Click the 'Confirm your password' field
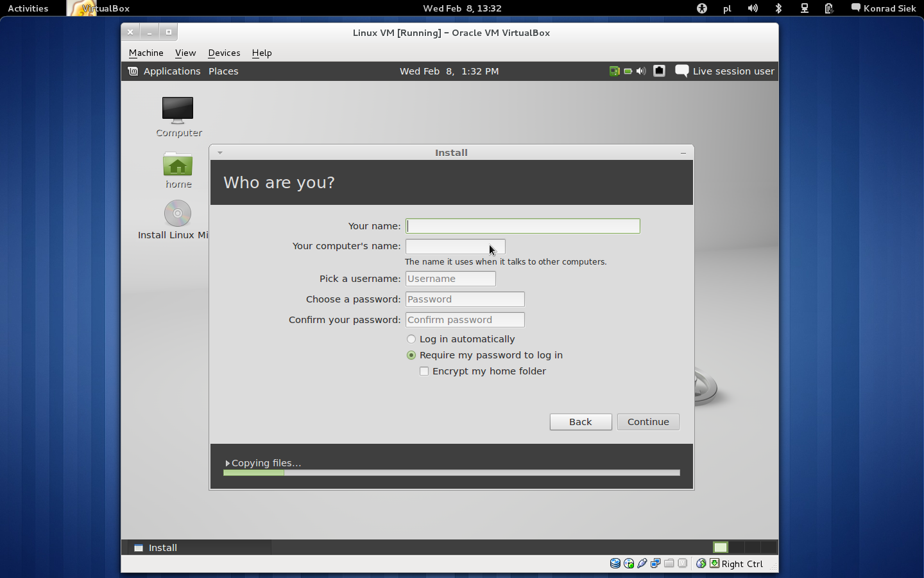Screen dimensions: 924x578 coord(465,320)
